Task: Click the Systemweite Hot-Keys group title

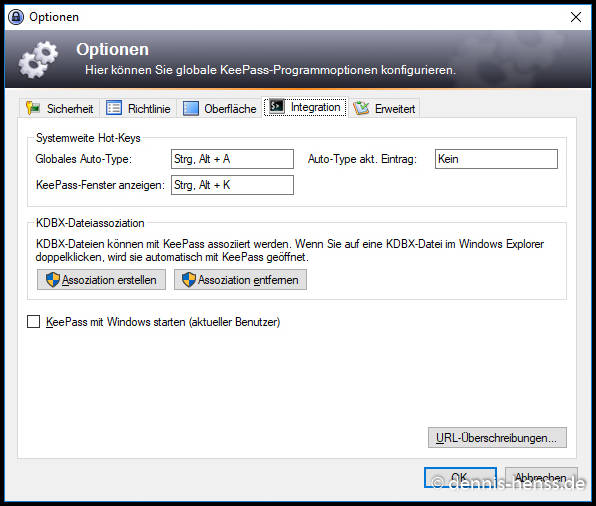Action: tap(88, 138)
